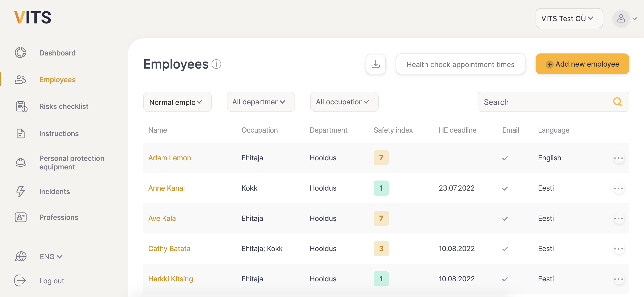The image size is (644, 297).
Task: Click the safety index badge for Ave Kala
Action: click(381, 218)
